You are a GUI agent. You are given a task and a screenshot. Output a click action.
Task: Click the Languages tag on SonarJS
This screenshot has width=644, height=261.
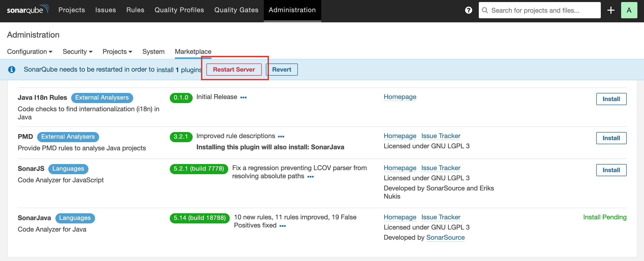coord(68,169)
